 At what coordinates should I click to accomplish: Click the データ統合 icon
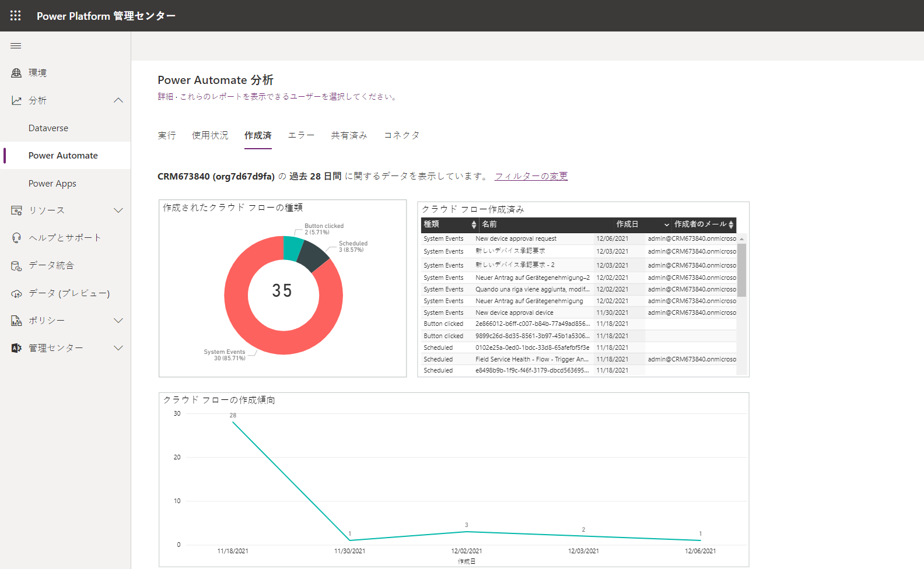tap(16, 265)
